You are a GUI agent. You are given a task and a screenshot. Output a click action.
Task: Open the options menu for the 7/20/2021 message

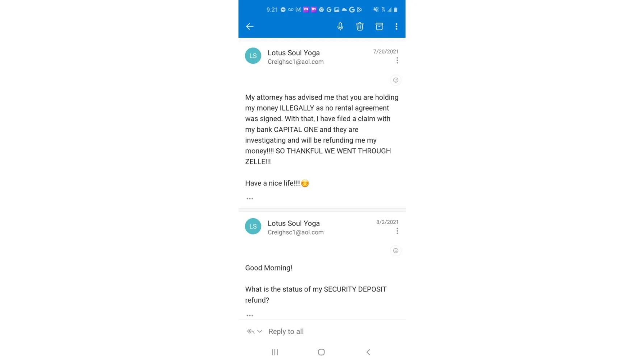point(397,60)
